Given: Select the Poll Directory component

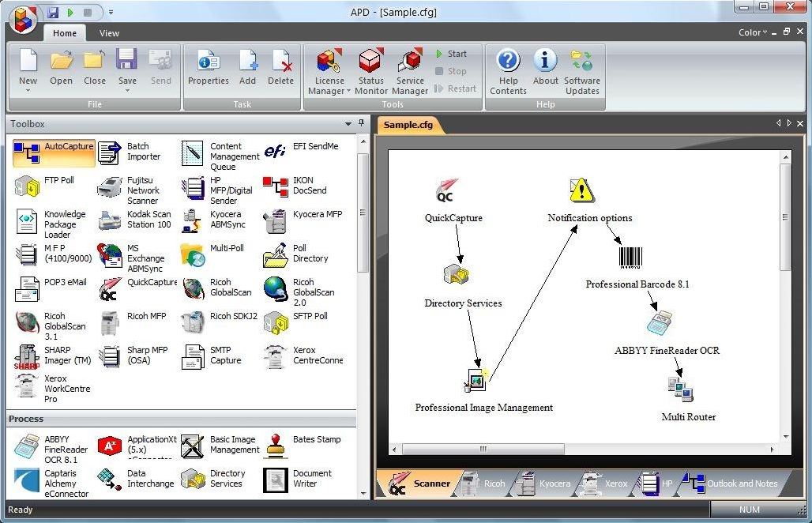Looking at the screenshot, I should tap(296, 254).
